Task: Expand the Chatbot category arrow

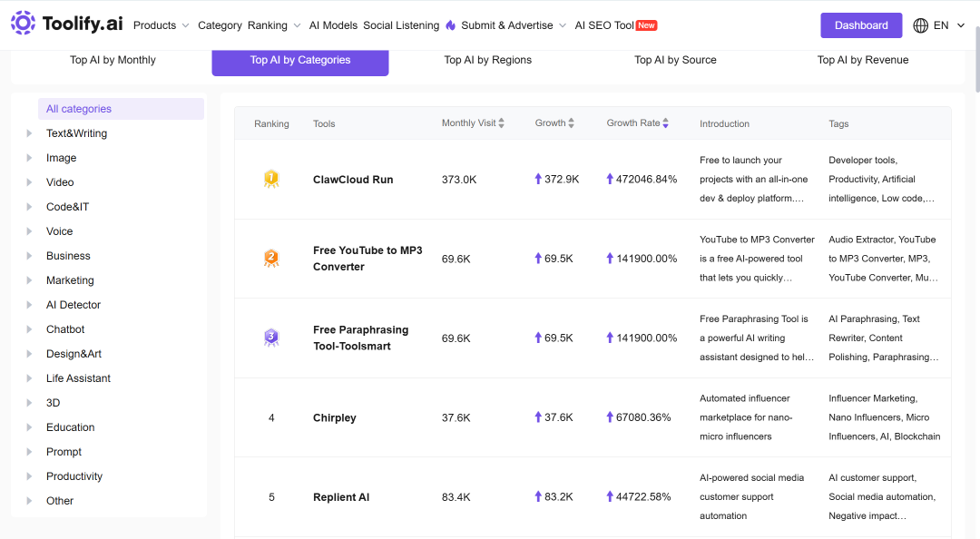Action: [29, 328]
